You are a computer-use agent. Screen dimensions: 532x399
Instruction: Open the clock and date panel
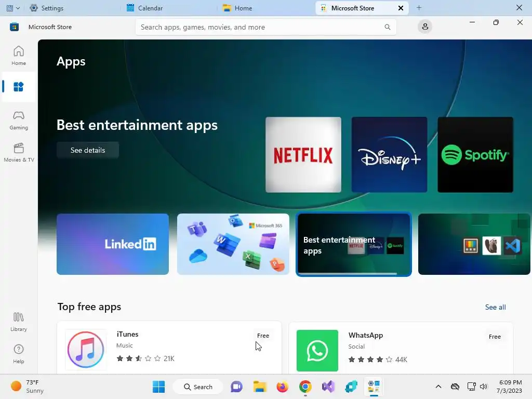509,387
